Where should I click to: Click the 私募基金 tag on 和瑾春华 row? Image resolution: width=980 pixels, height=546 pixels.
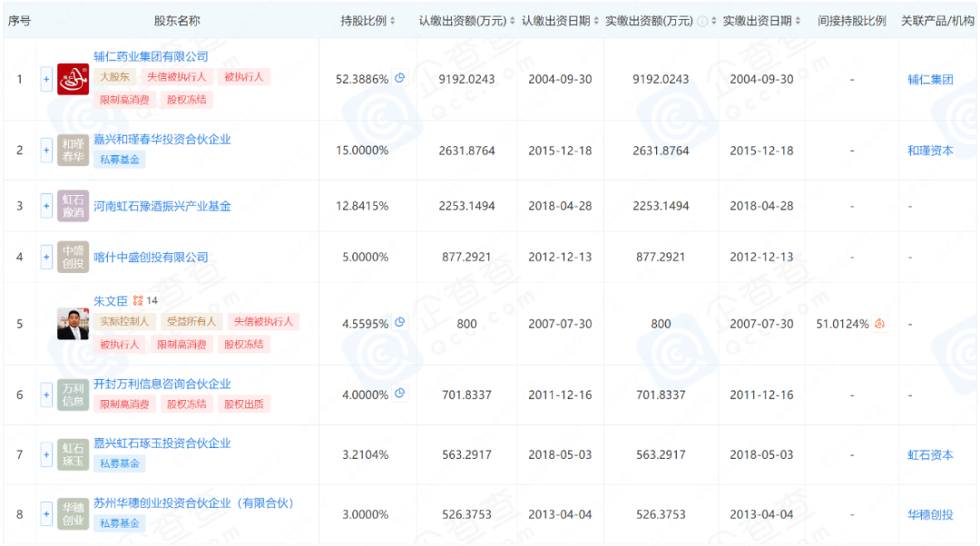(119, 158)
